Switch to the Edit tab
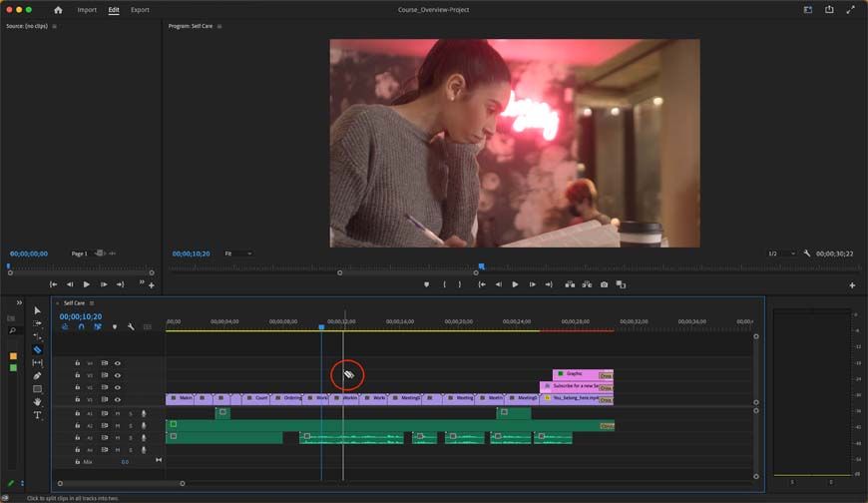 point(114,10)
